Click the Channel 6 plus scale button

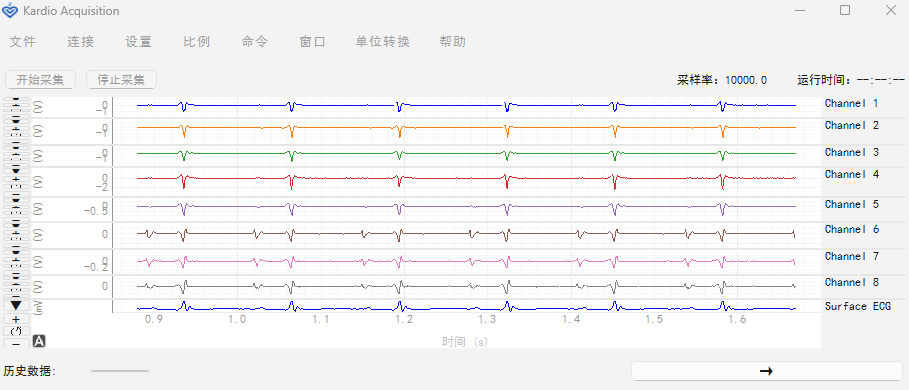[x=16, y=233]
